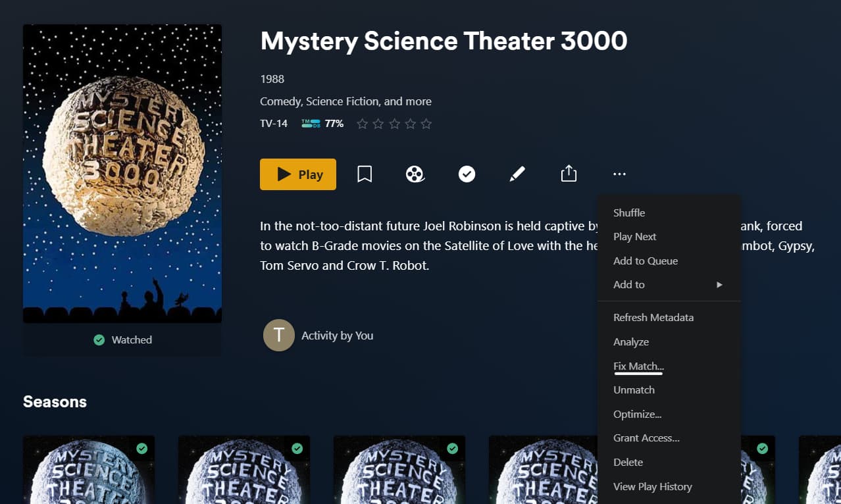The width and height of the screenshot is (841, 504).
Task: Open the fourth season thumbnail
Action: (543, 470)
